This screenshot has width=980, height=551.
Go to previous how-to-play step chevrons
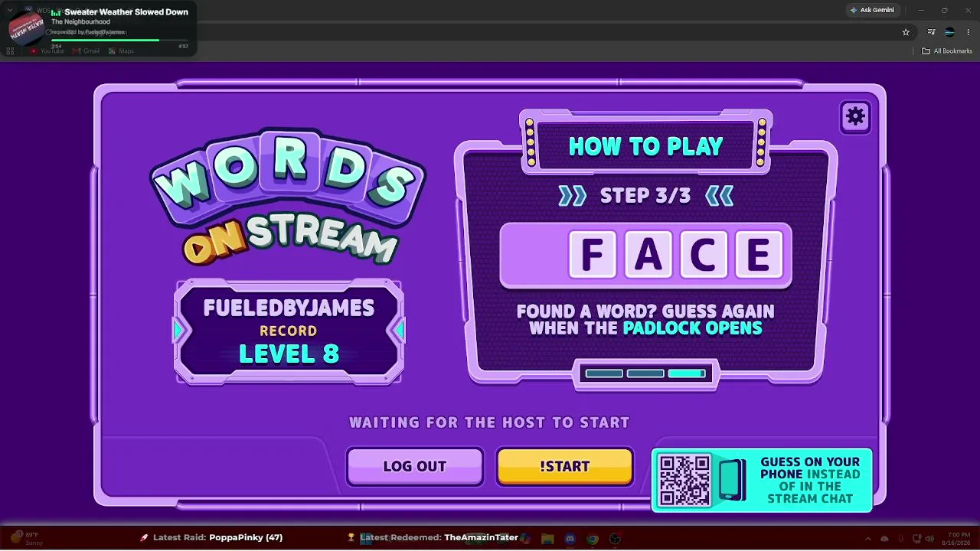click(572, 196)
